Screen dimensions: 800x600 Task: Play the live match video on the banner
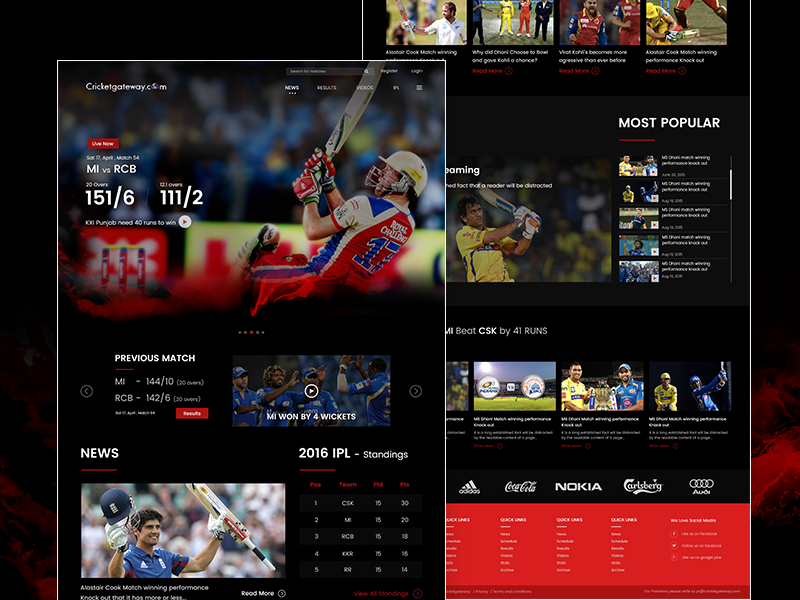click(x=186, y=223)
